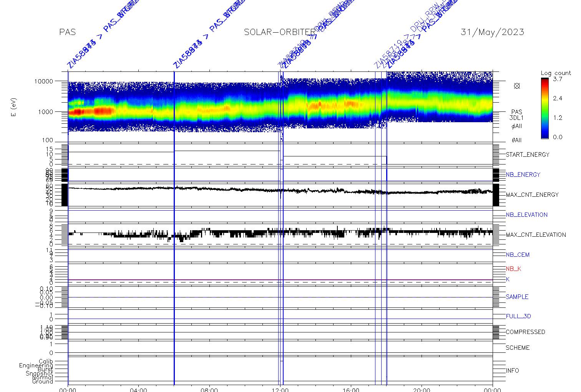Viewport: 581px width, 392px height.
Task: Click the date '31/May/2023'
Action: [x=492, y=32]
